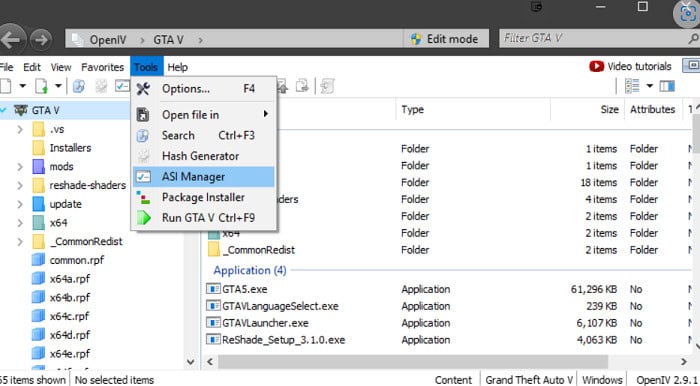Open the Video tutorials link

point(630,66)
